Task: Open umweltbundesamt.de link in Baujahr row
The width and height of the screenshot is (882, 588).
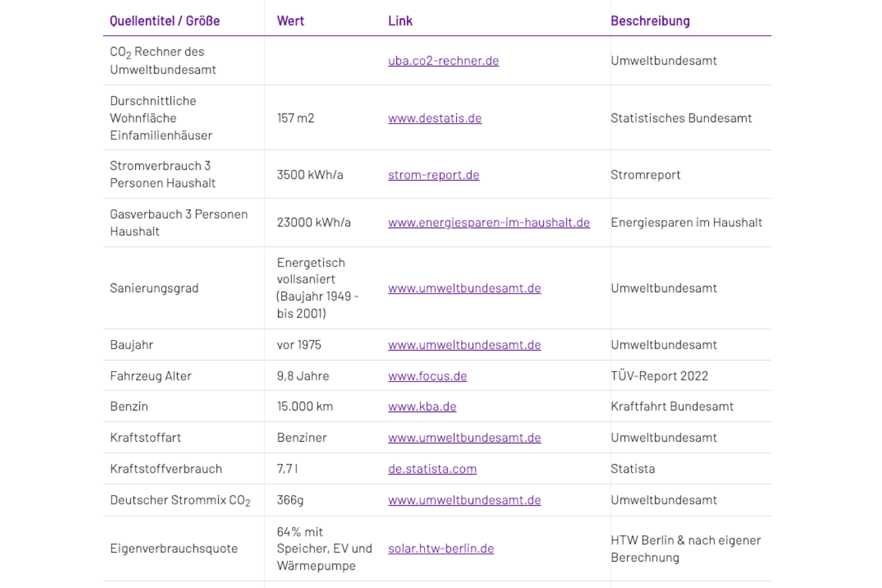Action: point(465,345)
